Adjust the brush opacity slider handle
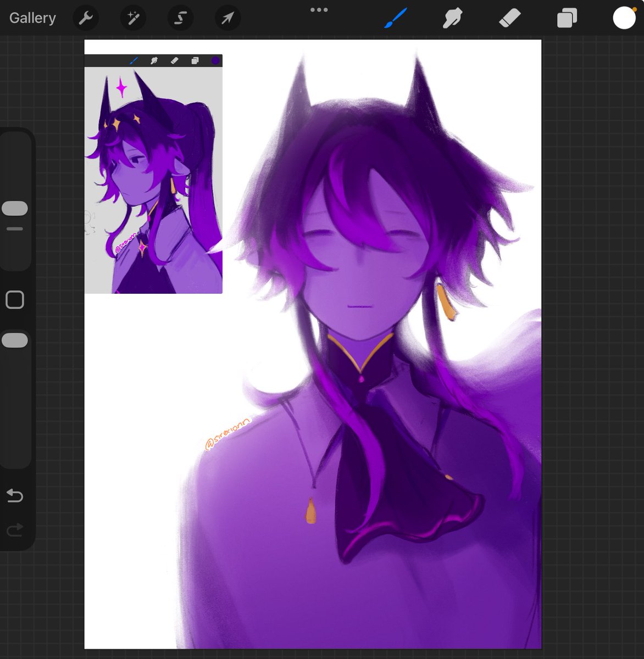Image resolution: width=644 pixels, height=659 pixels. [15, 340]
